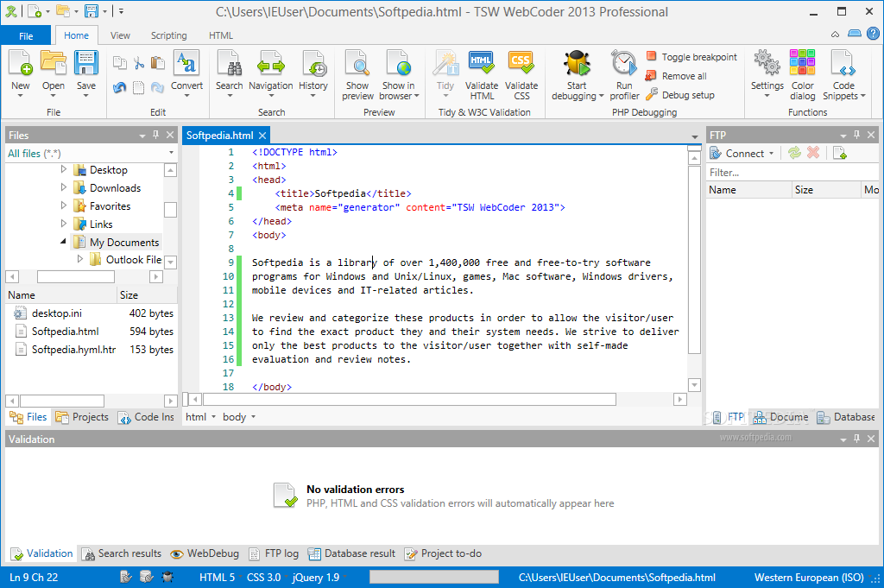The image size is (884, 588).
Task: Open Code Snippets icon
Action: coord(843,62)
